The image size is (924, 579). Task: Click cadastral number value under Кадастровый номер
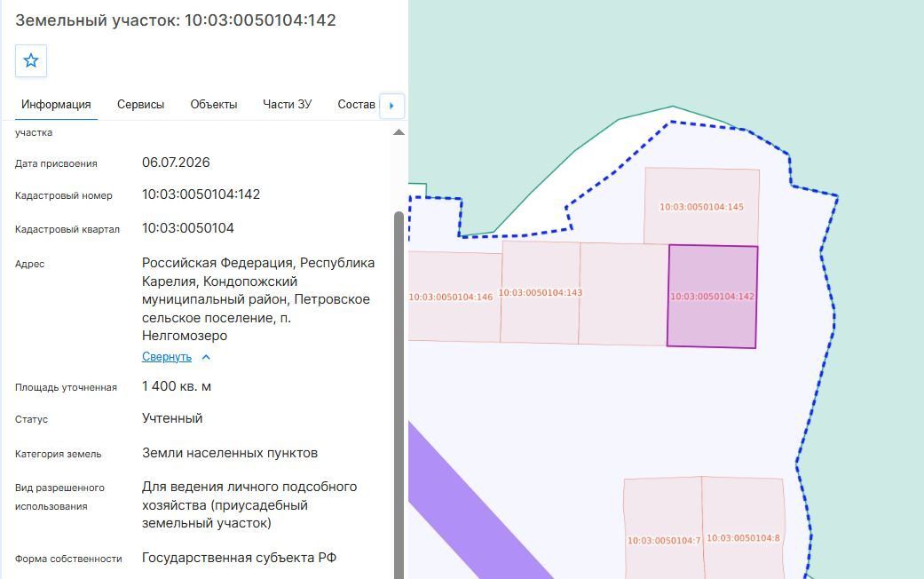click(201, 194)
